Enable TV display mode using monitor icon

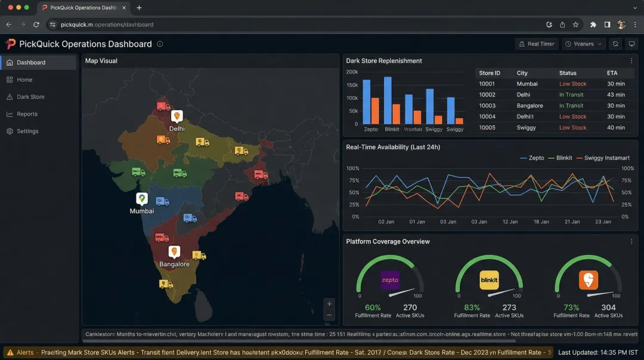pyautogui.click(x=631, y=44)
